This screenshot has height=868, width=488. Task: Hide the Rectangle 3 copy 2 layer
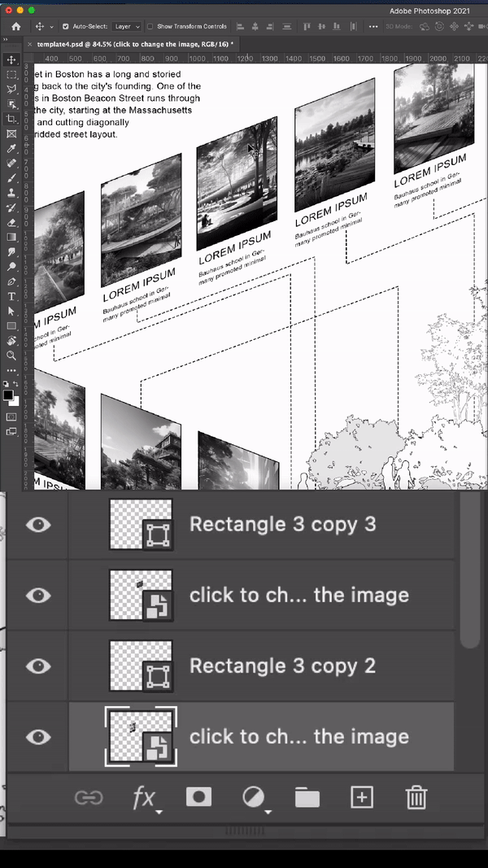[37, 666]
